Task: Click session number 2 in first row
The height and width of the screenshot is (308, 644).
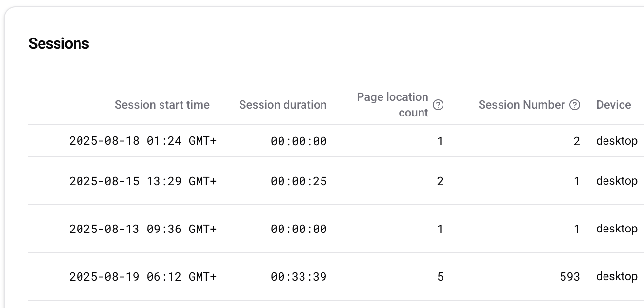Action: click(x=577, y=141)
